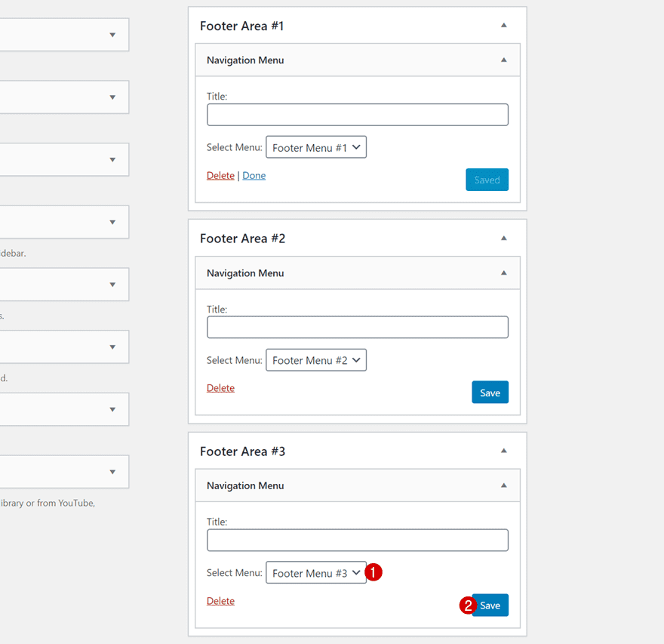Click the Title field in Footer Area #3

pyautogui.click(x=357, y=540)
